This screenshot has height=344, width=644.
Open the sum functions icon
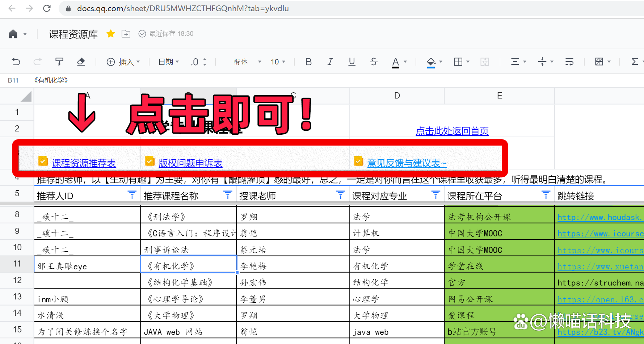click(635, 62)
